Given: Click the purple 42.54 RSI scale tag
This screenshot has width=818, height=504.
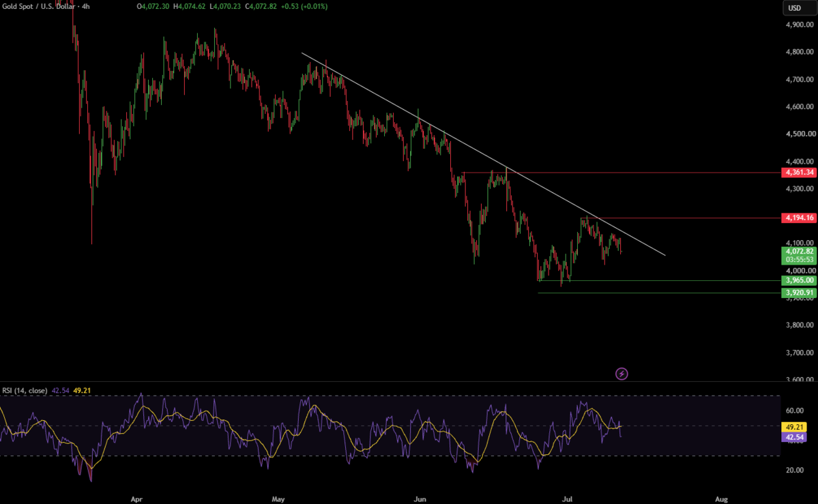Looking at the screenshot, I should [794, 437].
